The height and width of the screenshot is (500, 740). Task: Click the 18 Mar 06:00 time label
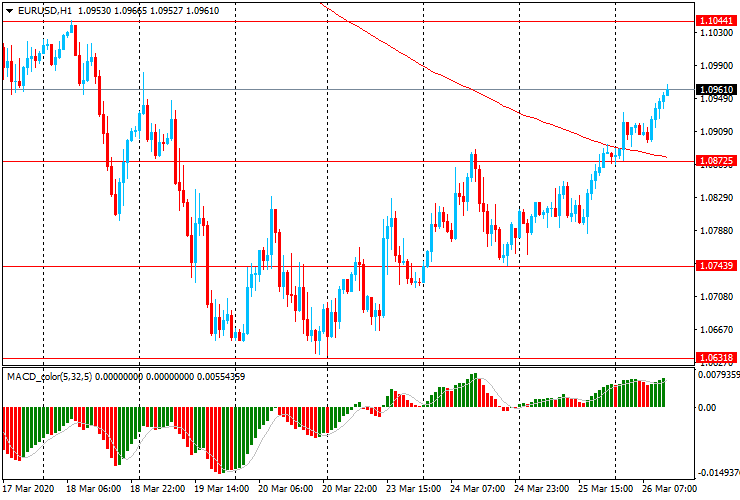pyautogui.click(x=93, y=489)
